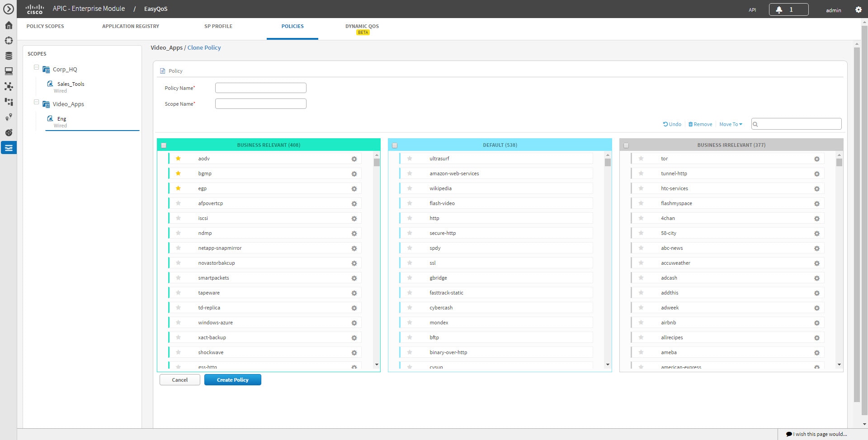Select the flash-video application row
This screenshot has height=440, width=868.
pyautogui.click(x=496, y=203)
